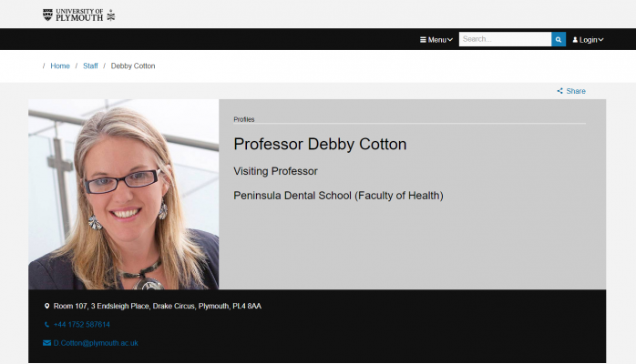
Task: Go to Home in the breadcrumb
Action: (x=60, y=66)
